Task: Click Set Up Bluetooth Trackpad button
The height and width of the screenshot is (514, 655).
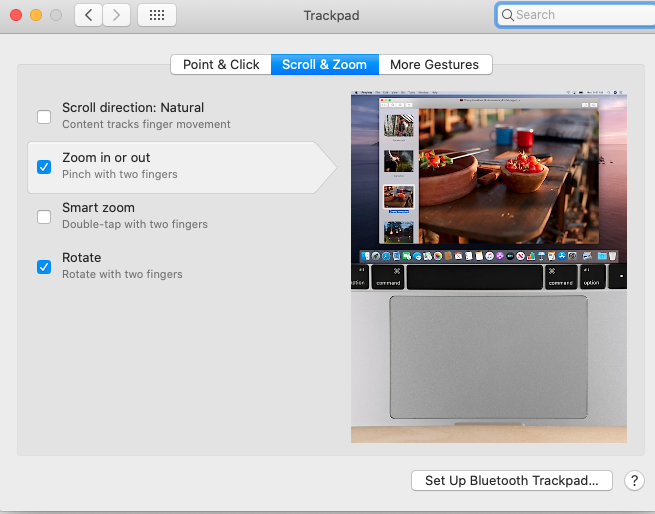Action: tap(512, 481)
